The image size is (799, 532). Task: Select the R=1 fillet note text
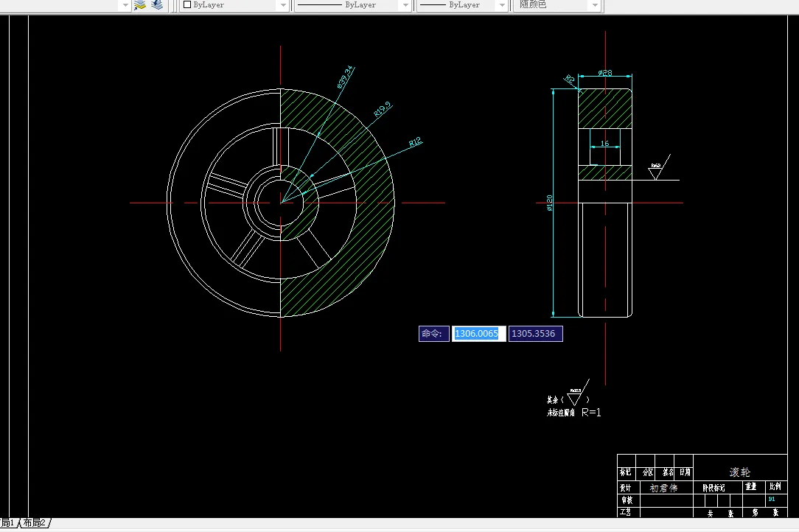point(591,412)
